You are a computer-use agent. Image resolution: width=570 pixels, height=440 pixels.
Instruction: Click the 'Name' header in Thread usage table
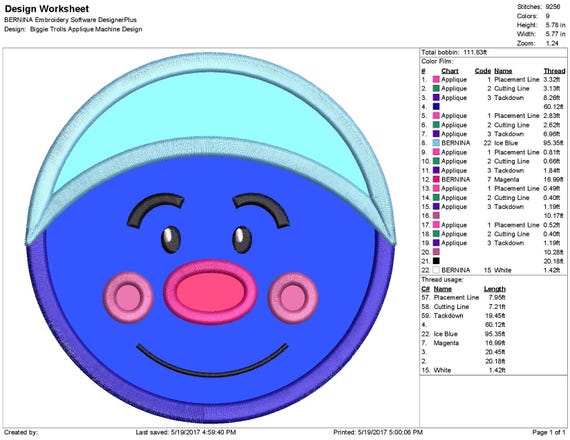point(442,289)
